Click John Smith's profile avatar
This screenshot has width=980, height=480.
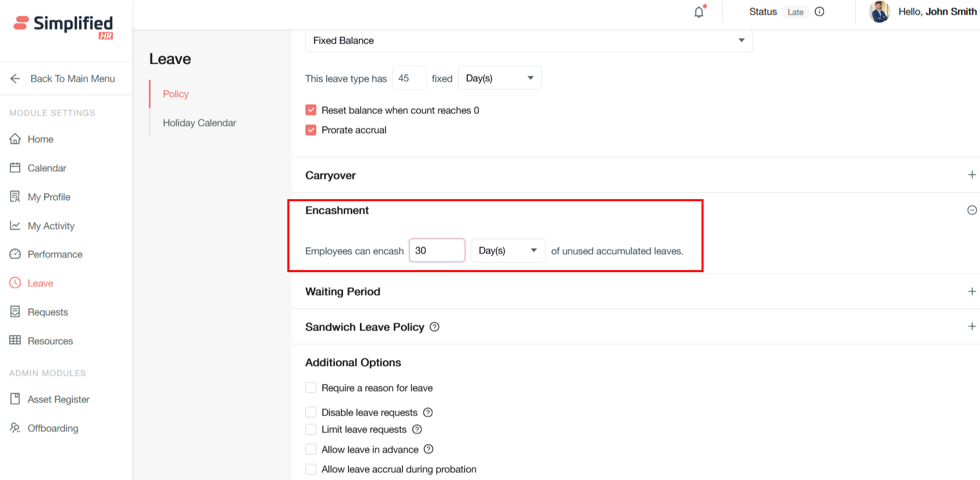tap(879, 12)
